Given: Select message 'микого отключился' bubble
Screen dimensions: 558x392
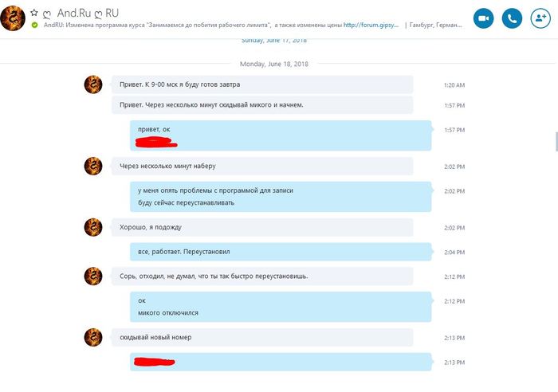Looking at the screenshot, I should 281,307.
